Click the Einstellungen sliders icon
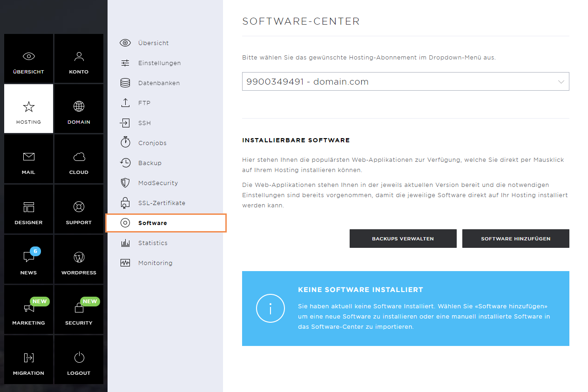Screen dimensions: 588x392 click(x=125, y=63)
